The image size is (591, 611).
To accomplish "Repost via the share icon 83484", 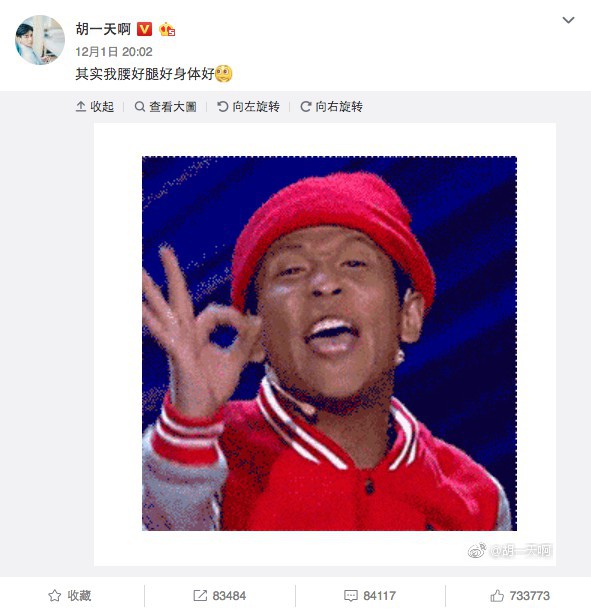I will pyautogui.click(x=220, y=595).
